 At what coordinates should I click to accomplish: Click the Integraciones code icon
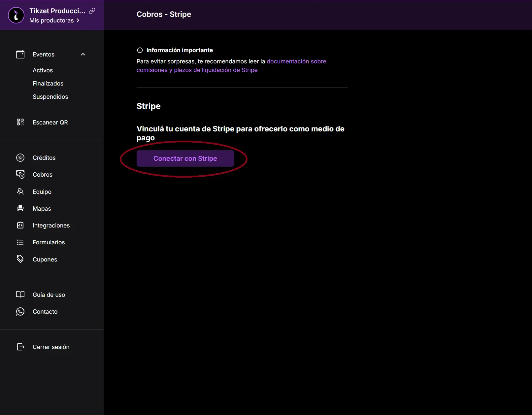pos(20,225)
